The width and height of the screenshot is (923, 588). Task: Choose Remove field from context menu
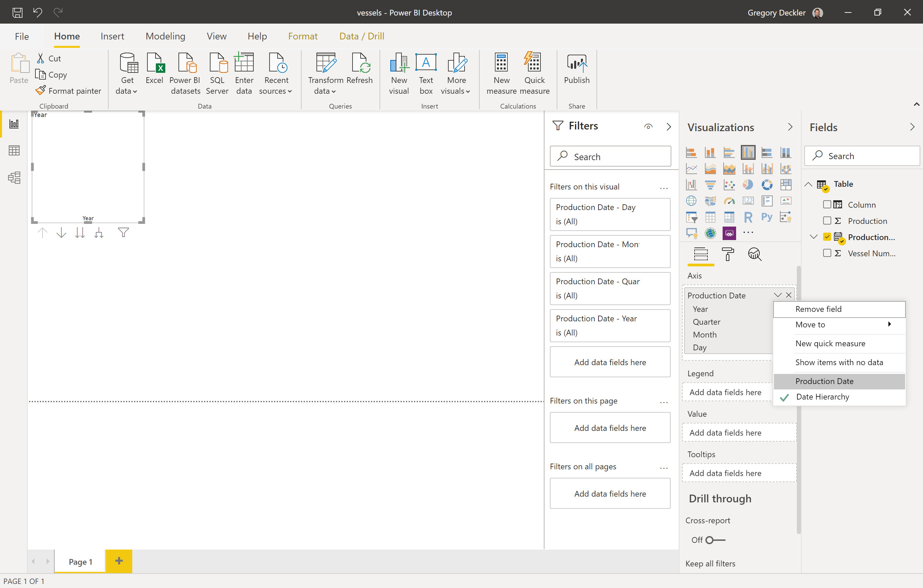pyautogui.click(x=839, y=309)
